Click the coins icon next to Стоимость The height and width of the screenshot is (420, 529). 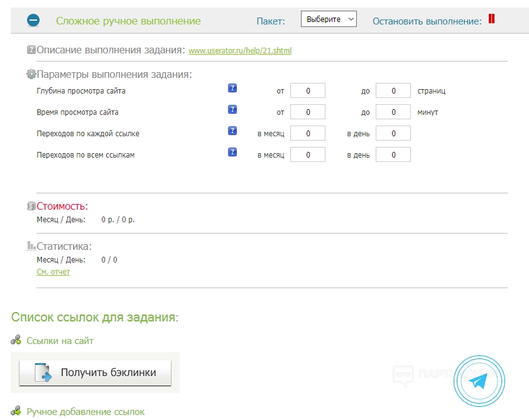click(31, 206)
